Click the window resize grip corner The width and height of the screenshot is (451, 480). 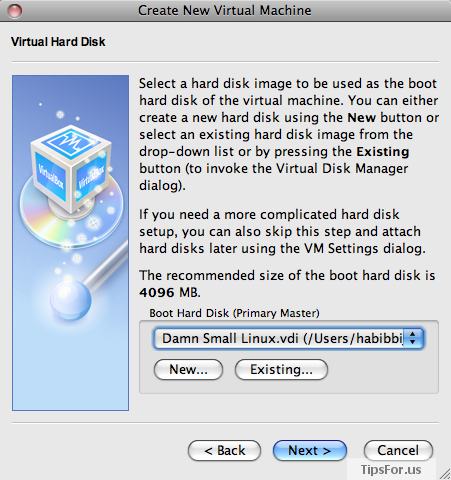tap(445, 474)
